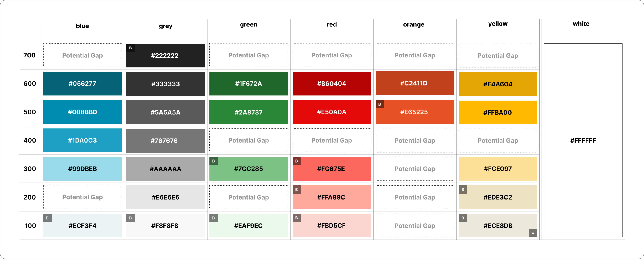Click the B badge on #FC675E swatch
Viewport: 644px width, 259px height.
click(x=297, y=161)
